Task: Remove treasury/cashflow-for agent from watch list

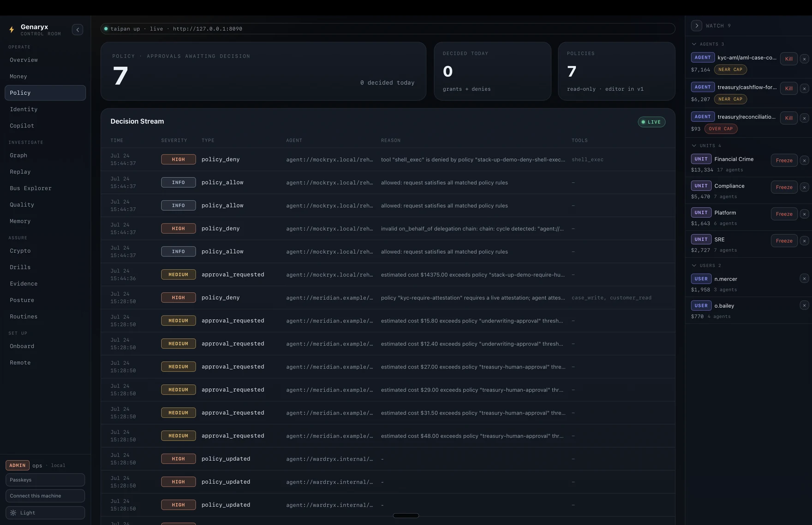Action: pyautogui.click(x=804, y=88)
